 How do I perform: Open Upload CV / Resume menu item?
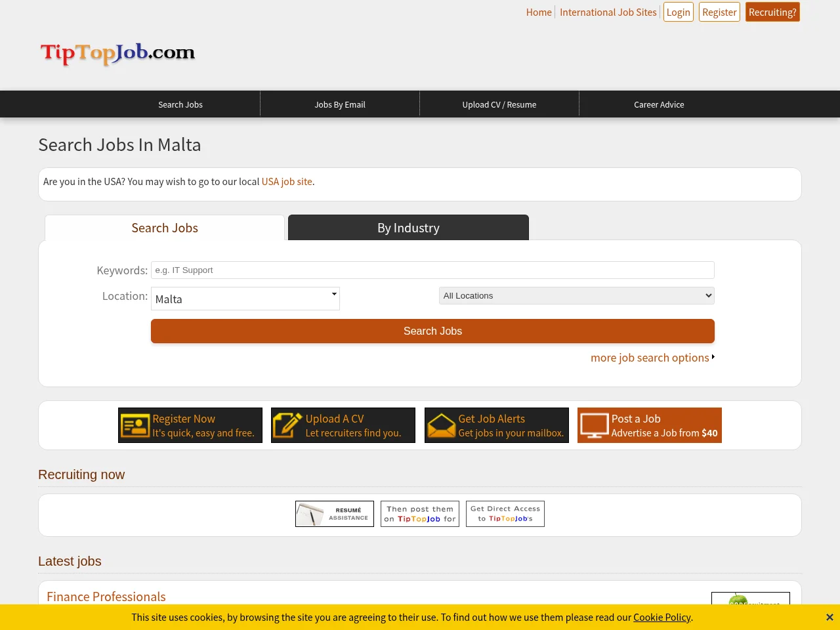[499, 104]
